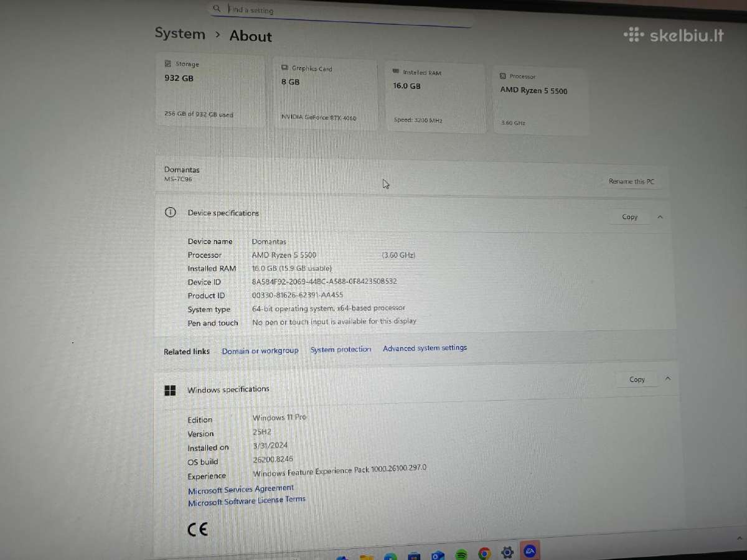The image size is (747, 560).
Task: Collapse the Windows specifications section
Action: point(668,378)
